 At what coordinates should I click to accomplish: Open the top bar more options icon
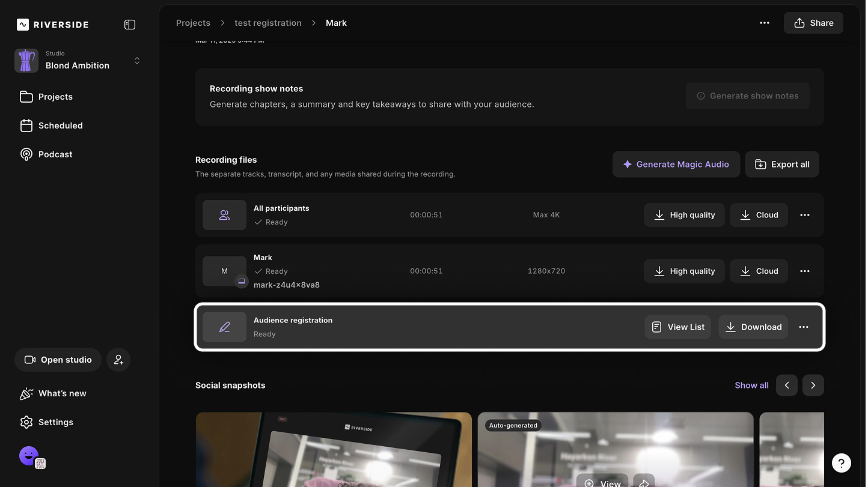pos(764,23)
